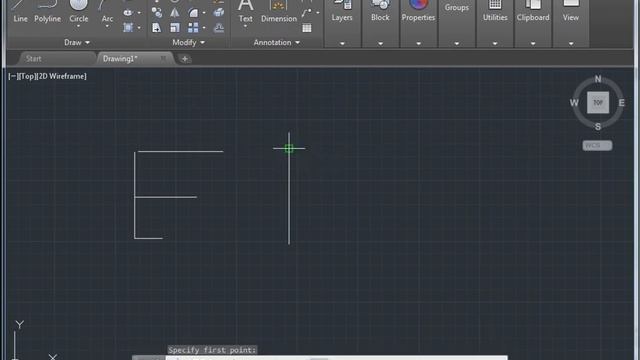Click S on the ViewCube compass
This screenshot has height=360, width=640.
click(598, 127)
